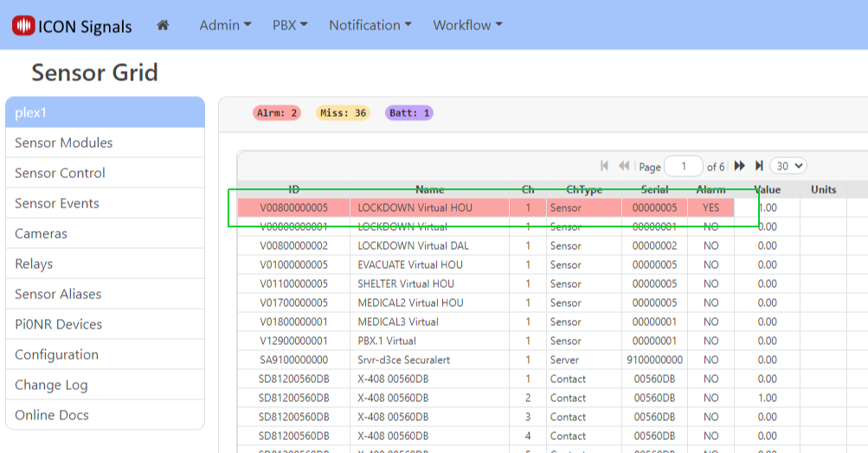Expand the PBX menu
This screenshot has width=868, height=453.
(x=290, y=25)
